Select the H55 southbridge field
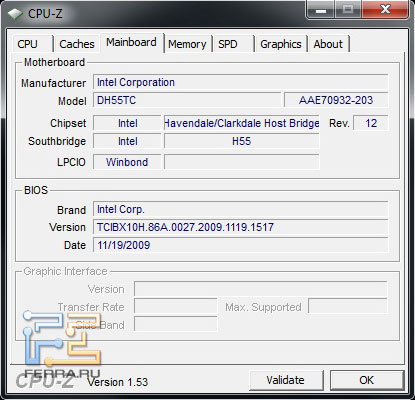Viewport: 415px width, 400px height. tap(242, 141)
